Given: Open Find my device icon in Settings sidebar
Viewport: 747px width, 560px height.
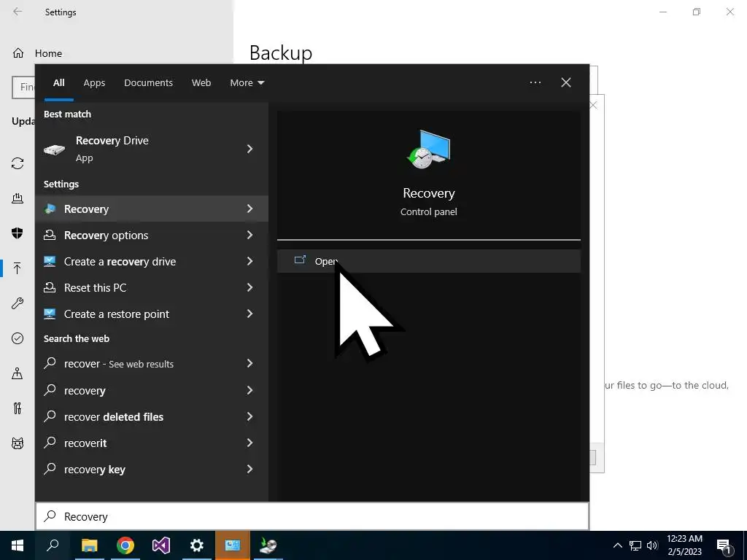Looking at the screenshot, I should 18,373.
